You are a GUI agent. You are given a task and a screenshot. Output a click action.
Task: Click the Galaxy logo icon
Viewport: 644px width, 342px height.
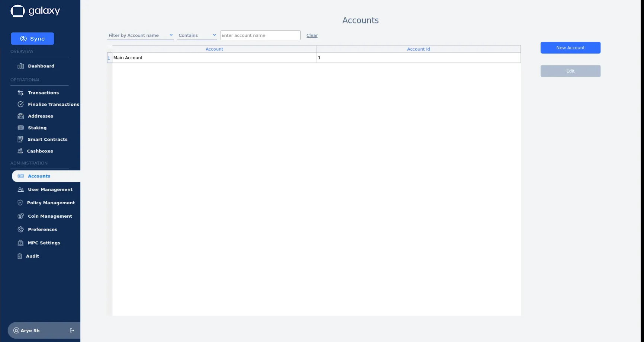(x=17, y=11)
